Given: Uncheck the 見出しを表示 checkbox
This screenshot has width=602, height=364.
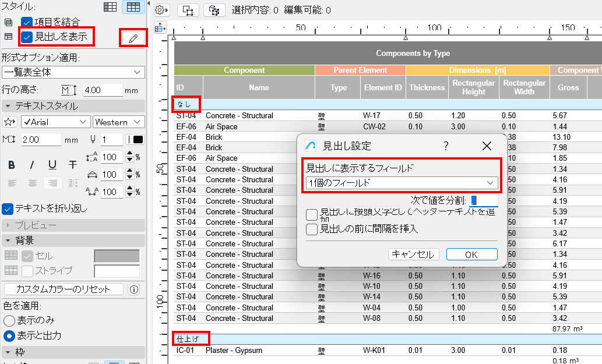Looking at the screenshot, I should tap(27, 37).
